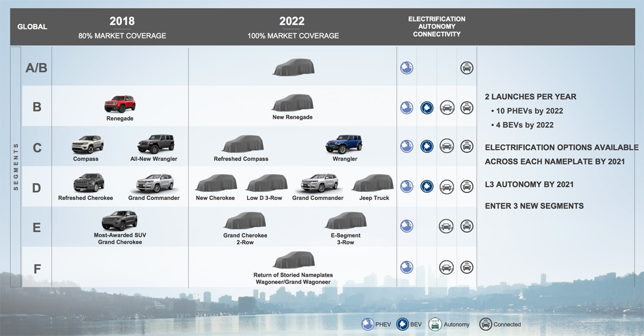
Task: Click the A/B segment label
Action: 37,68
